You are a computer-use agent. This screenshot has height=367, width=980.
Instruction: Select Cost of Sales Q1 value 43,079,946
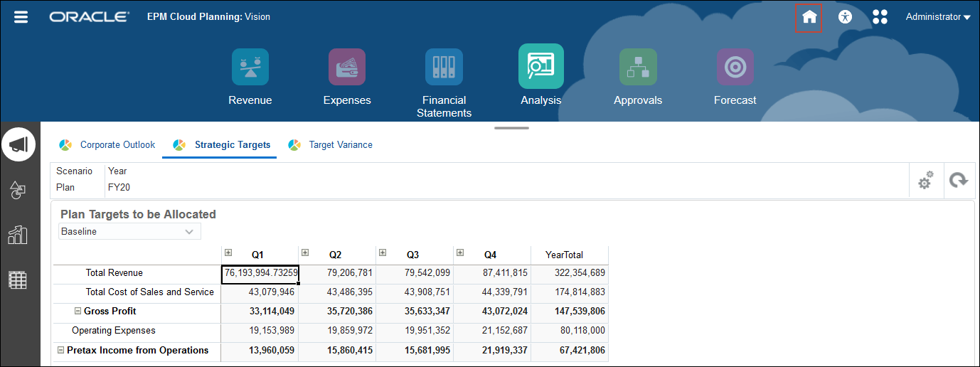pyautogui.click(x=260, y=292)
